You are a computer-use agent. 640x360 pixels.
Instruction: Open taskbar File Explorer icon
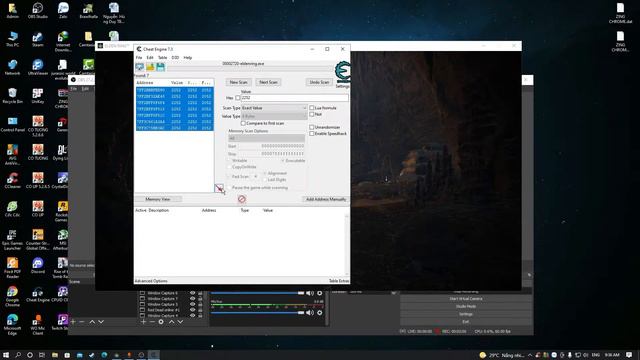coord(55,355)
